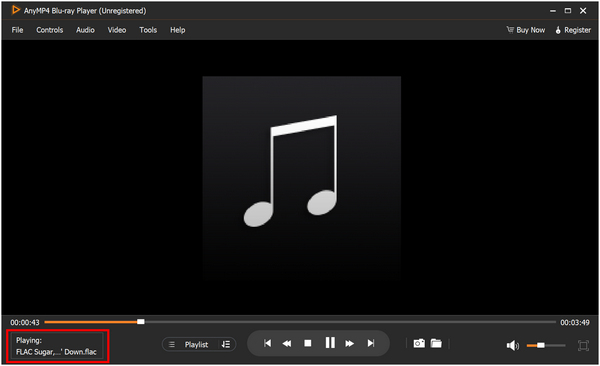600x366 pixels.
Task: Adjust the volume slider
Action: click(x=546, y=345)
